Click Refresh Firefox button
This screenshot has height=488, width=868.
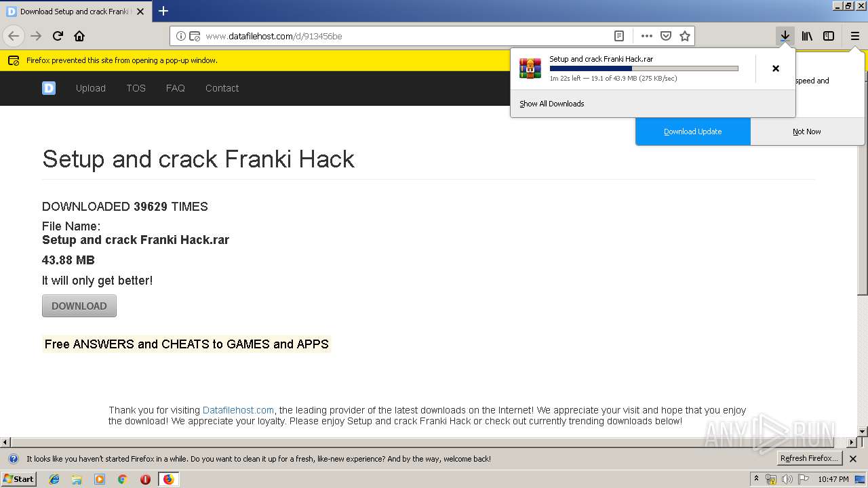tap(809, 459)
